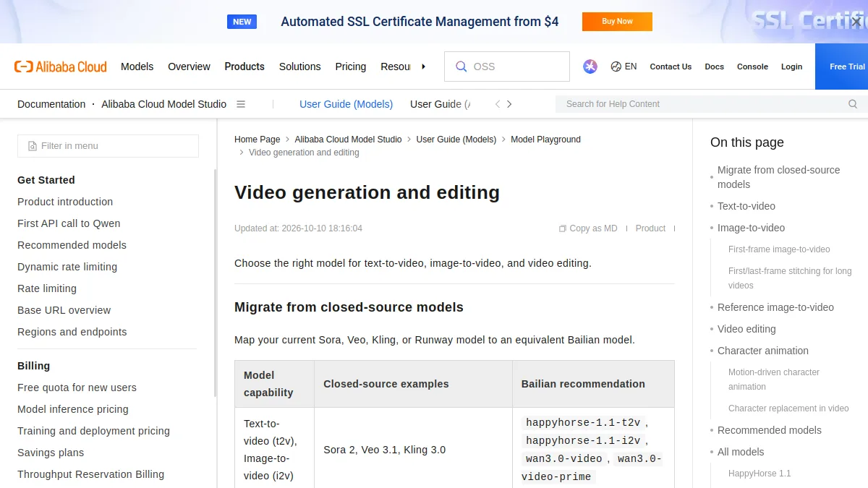Viewport: 868px width, 488px height.
Task: Open Product introduction in sidebar
Action: pyautogui.click(x=65, y=202)
